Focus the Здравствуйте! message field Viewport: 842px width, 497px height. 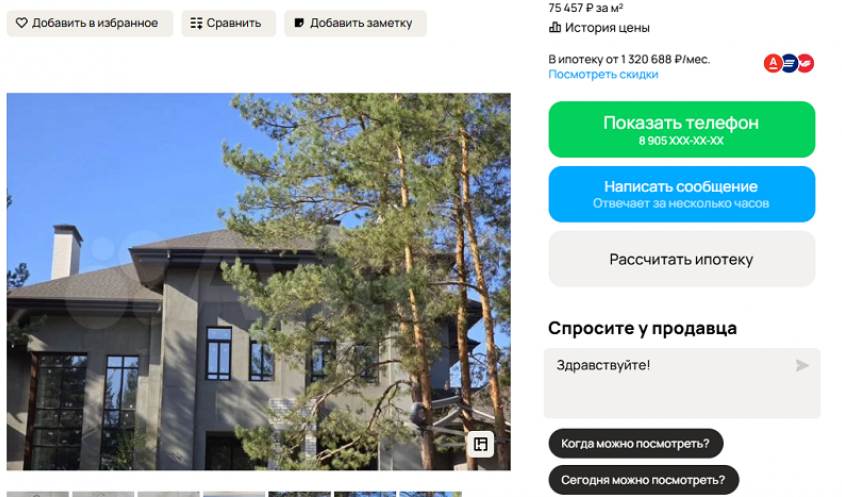[681, 383]
